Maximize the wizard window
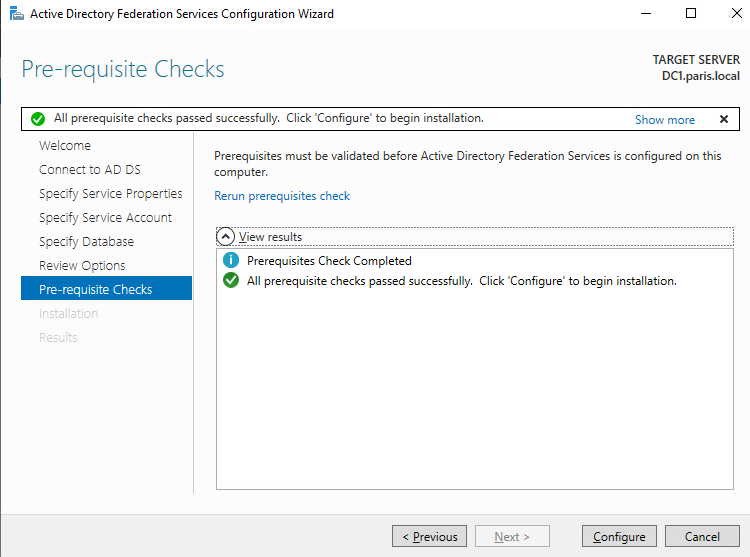Screen dimensions: 750x557 [691, 13]
